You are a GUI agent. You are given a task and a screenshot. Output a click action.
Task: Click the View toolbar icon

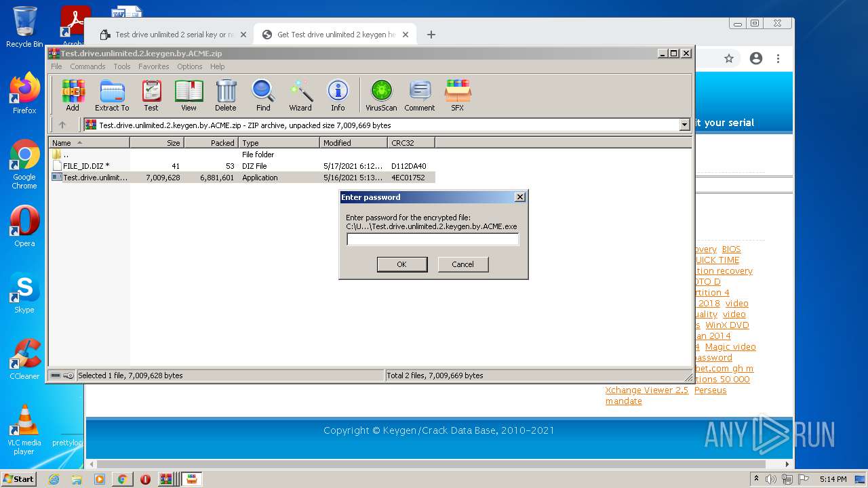[x=189, y=95]
